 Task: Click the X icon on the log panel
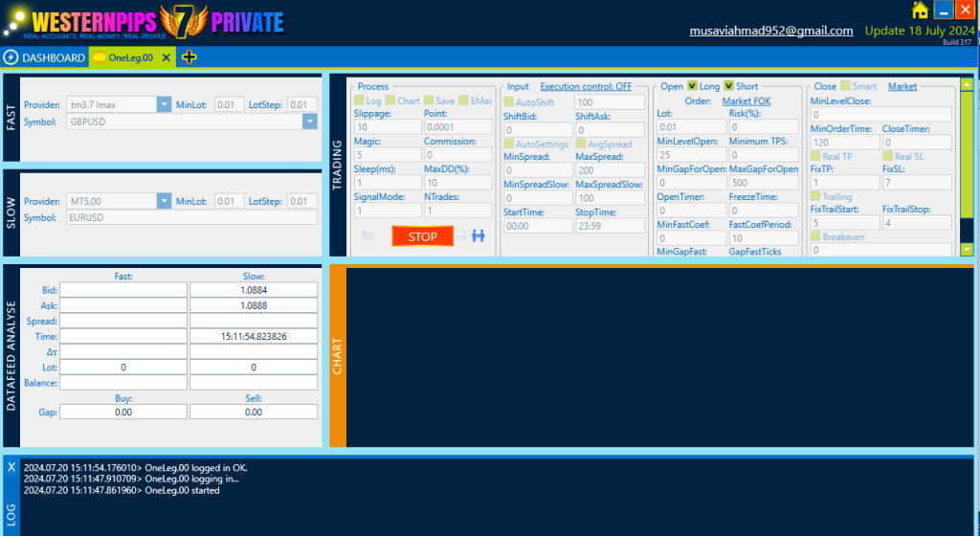pos(11,467)
